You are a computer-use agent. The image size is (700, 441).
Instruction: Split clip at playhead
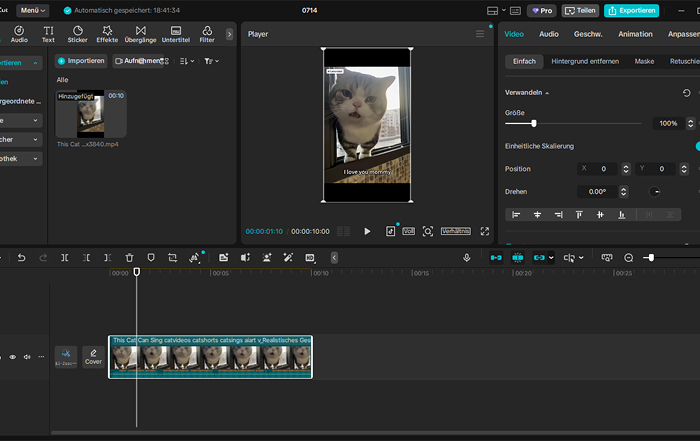[x=65, y=258]
